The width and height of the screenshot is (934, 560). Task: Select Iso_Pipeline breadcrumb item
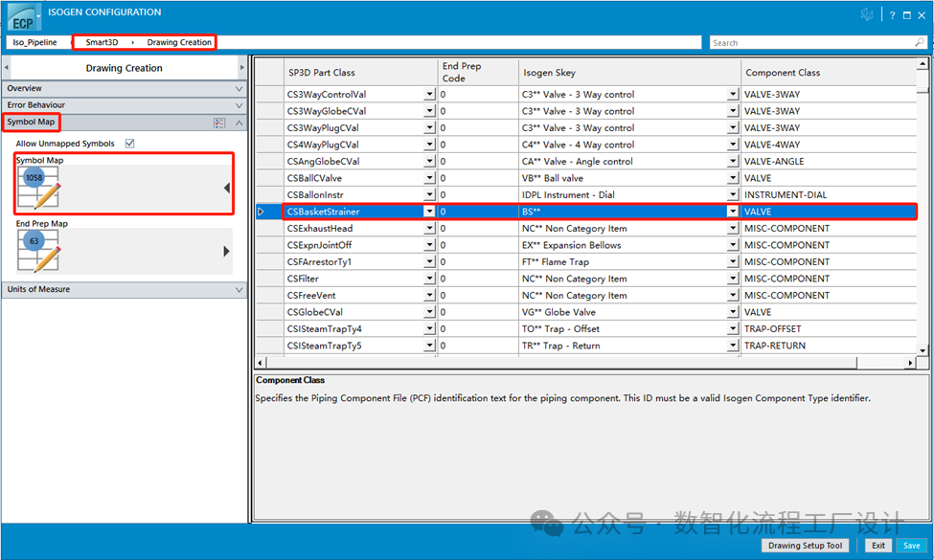tap(35, 42)
